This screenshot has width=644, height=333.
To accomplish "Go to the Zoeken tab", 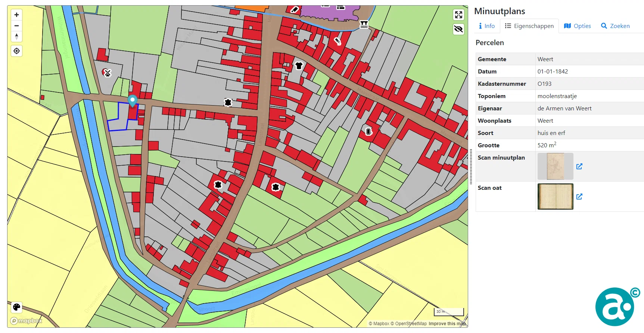I will tap(615, 26).
